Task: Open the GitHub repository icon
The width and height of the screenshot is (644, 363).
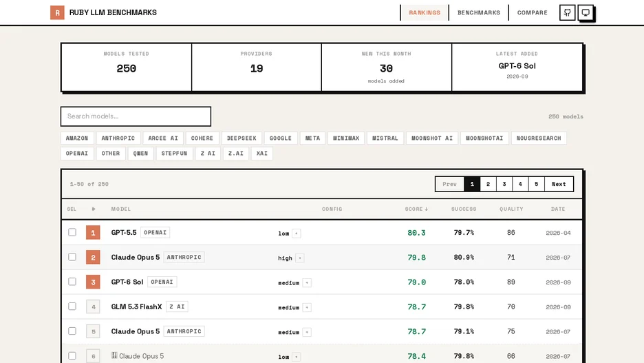Action: pos(567,12)
